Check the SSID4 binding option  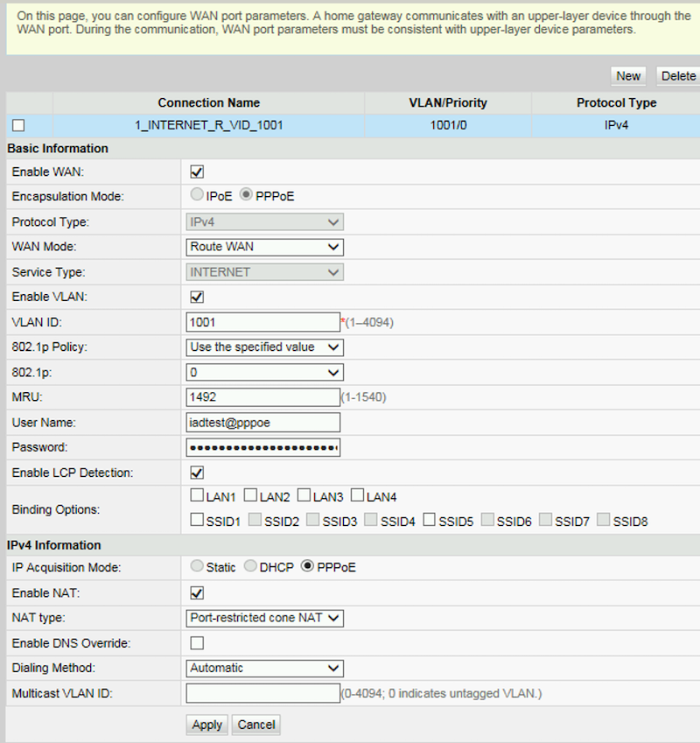pos(371,520)
